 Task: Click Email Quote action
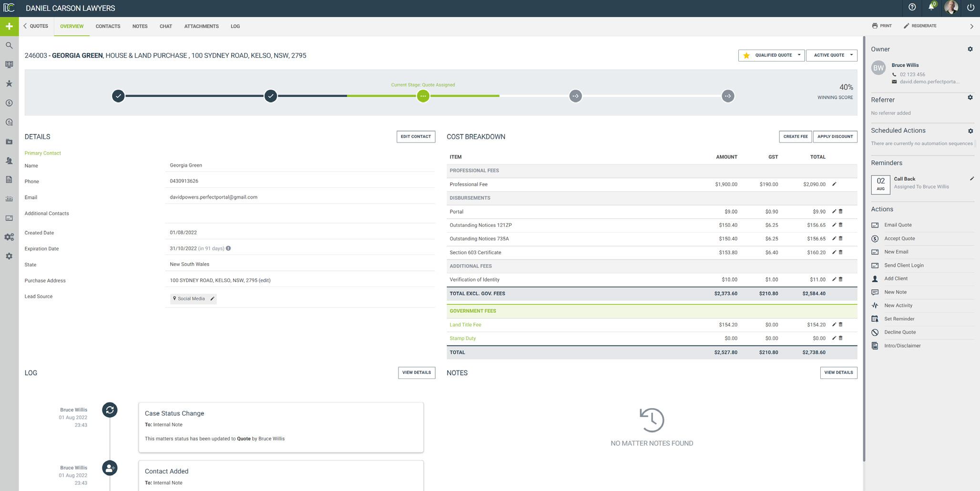(898, 225)
